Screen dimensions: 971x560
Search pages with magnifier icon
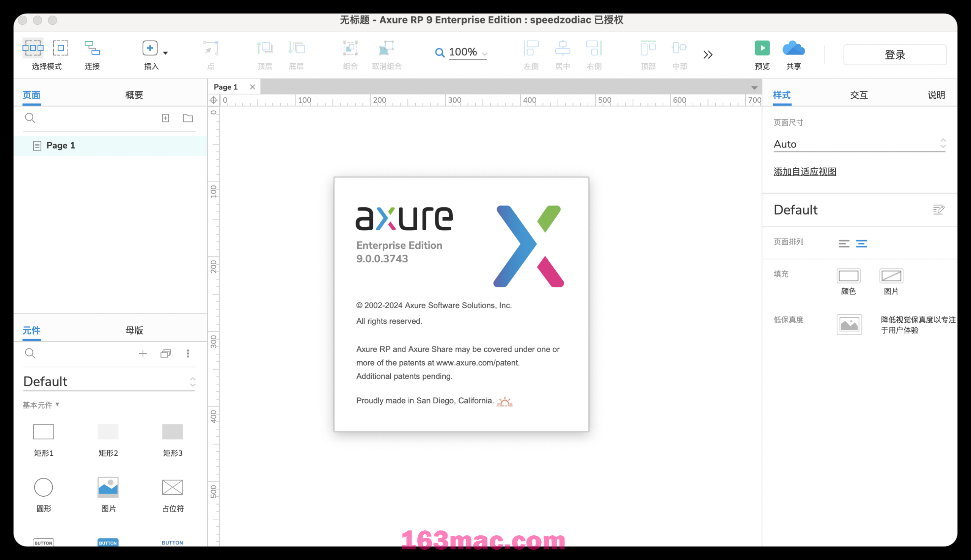tap(30, 118)
